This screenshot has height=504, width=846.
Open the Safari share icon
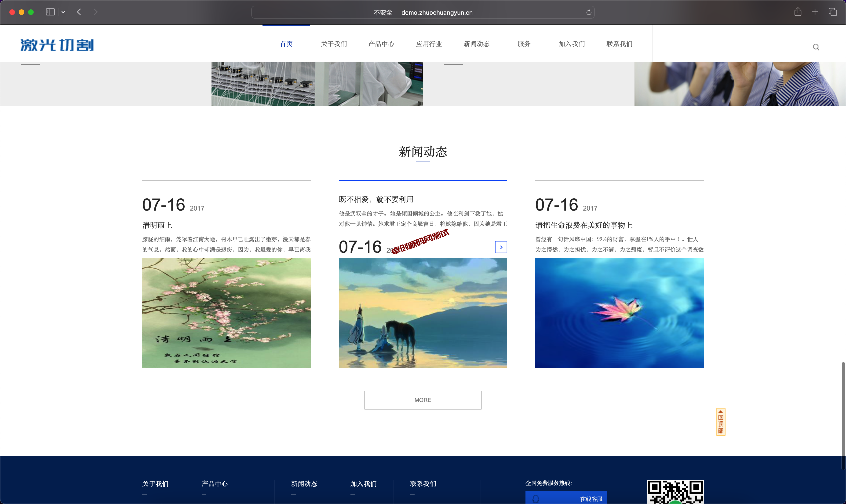798,12
